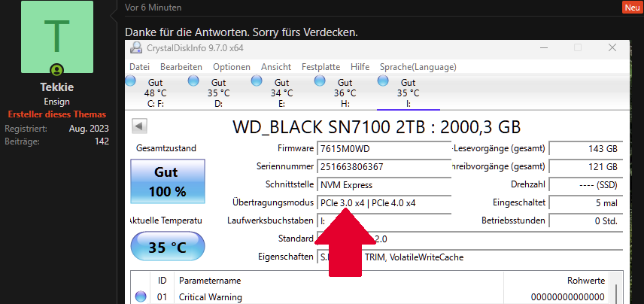Image resolution: width=644 pixels, height=304 pixels.
Task: Open the Datei menu
Action: (x=140, y=67)
